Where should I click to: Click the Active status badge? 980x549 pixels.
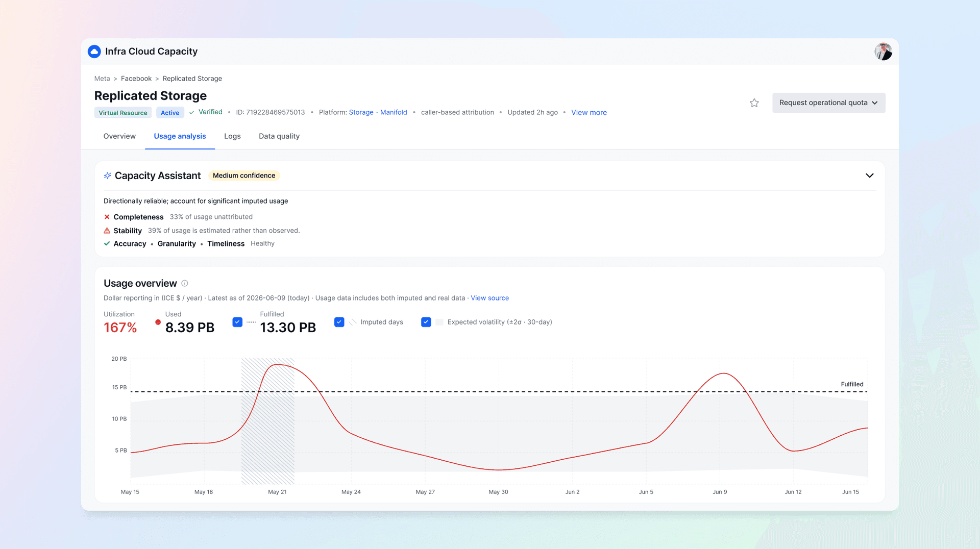click(170, 113)
